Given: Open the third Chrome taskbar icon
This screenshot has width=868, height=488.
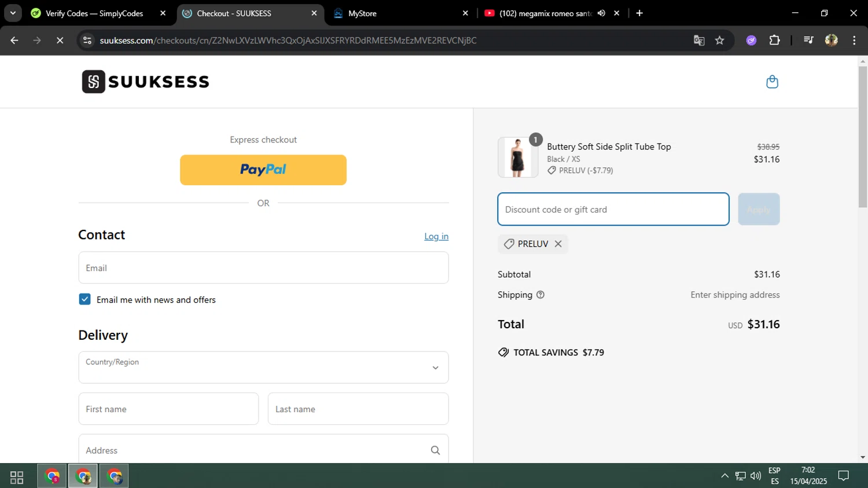Looking at the screenshot, I should [114, 476].
